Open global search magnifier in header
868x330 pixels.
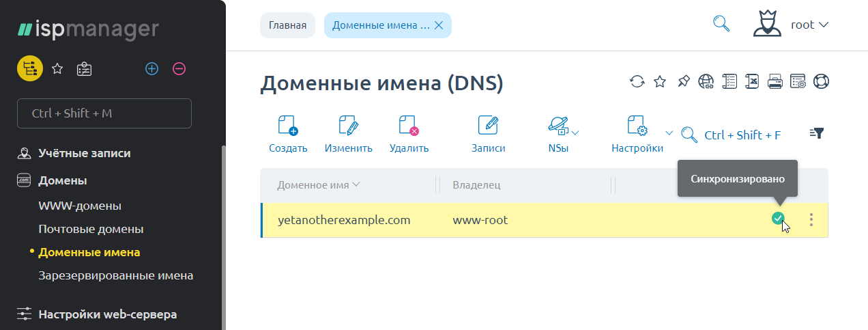click(x=721, y=24)
